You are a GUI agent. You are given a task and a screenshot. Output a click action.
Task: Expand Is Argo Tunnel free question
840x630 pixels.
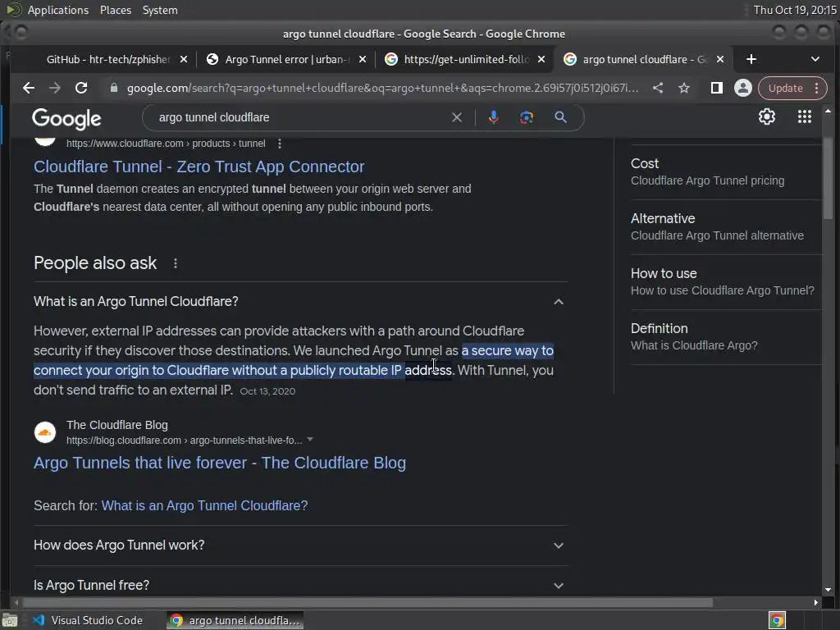(300, 585)
